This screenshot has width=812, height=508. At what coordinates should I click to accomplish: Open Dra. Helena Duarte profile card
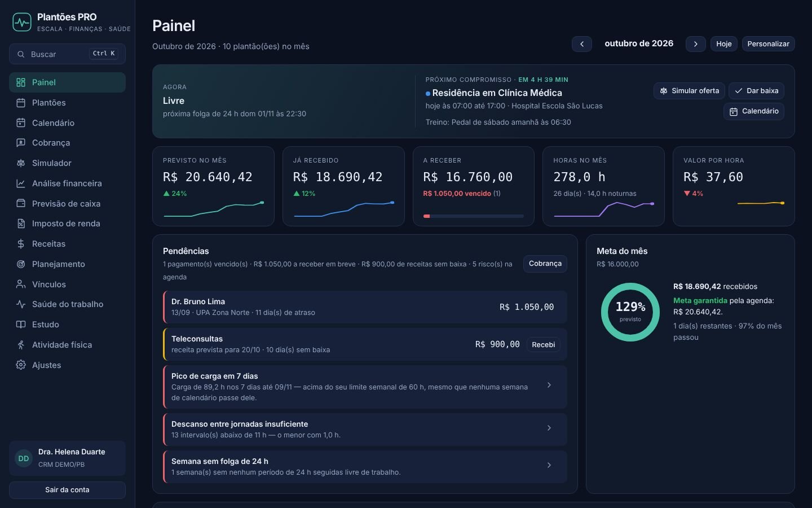[x=67, y=458]
